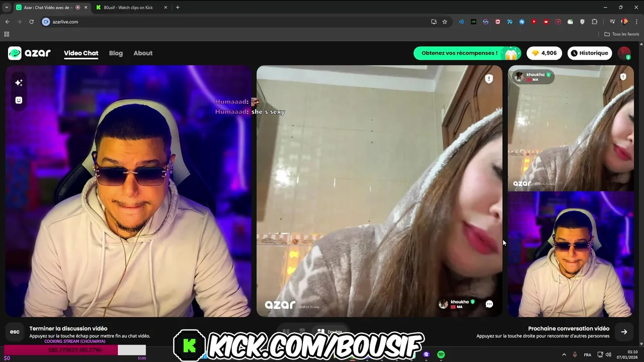
Task: Click the khoukha name tag on main video
Action: pos(457,304)
